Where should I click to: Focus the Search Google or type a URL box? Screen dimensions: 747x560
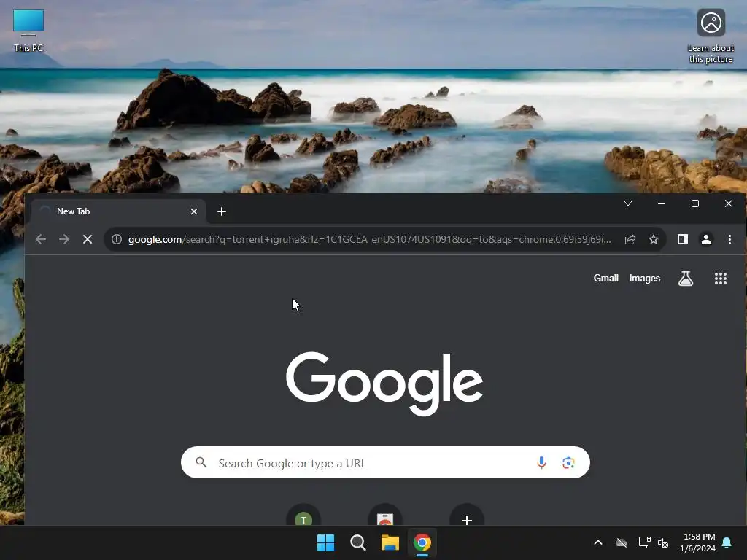pyautogui.click(x=385, y=462)
